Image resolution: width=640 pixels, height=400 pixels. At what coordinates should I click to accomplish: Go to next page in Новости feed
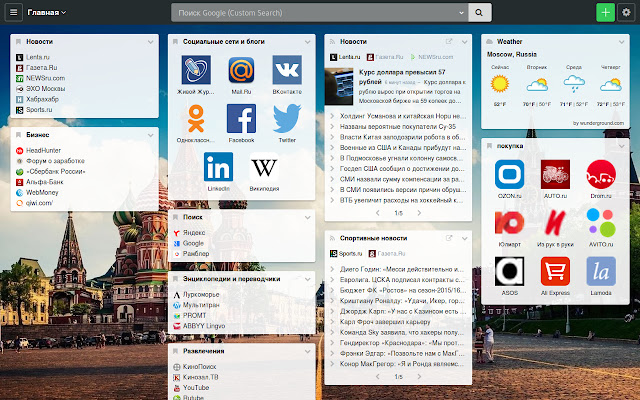(x=418, y=213)
